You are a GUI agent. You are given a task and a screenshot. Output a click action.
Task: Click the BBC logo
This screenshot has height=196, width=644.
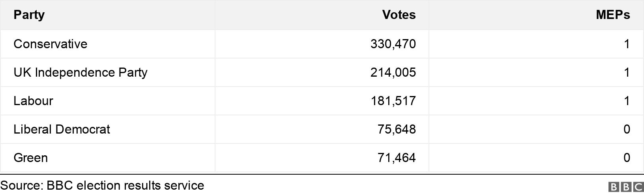pos(626,187)
